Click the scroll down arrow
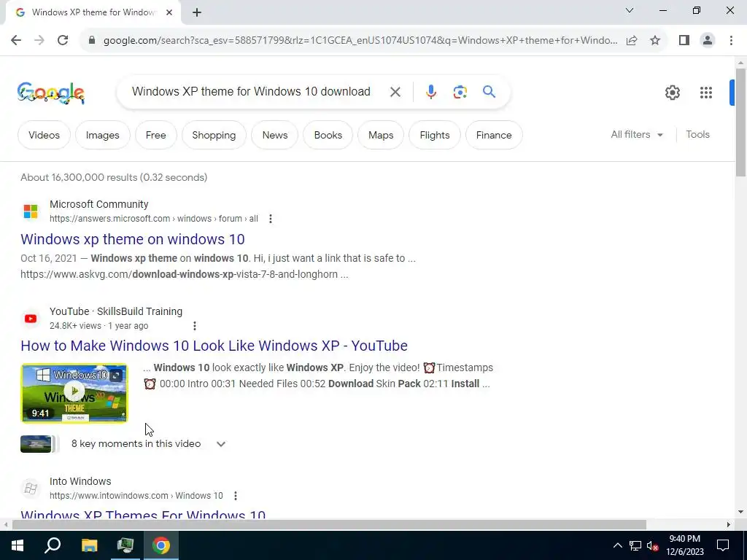 point(740,513)
